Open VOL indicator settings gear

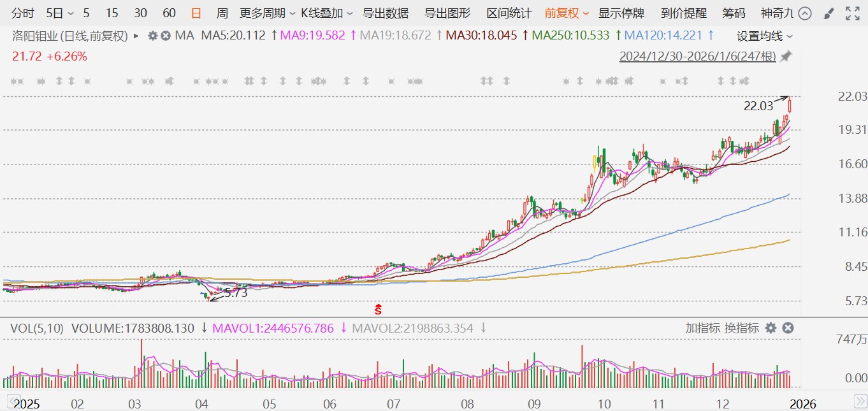770,328
